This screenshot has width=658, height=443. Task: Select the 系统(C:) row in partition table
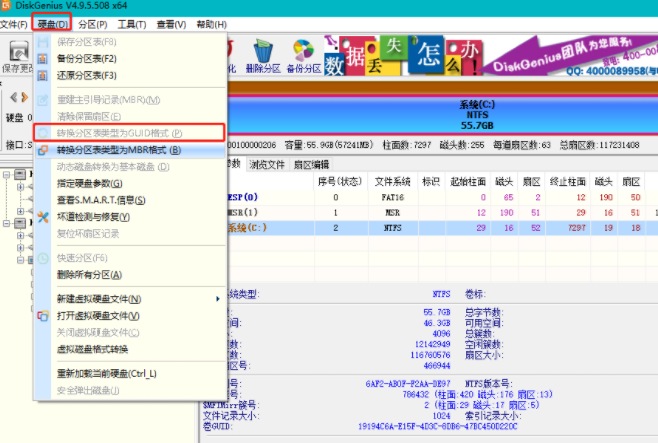click(443, 228)
